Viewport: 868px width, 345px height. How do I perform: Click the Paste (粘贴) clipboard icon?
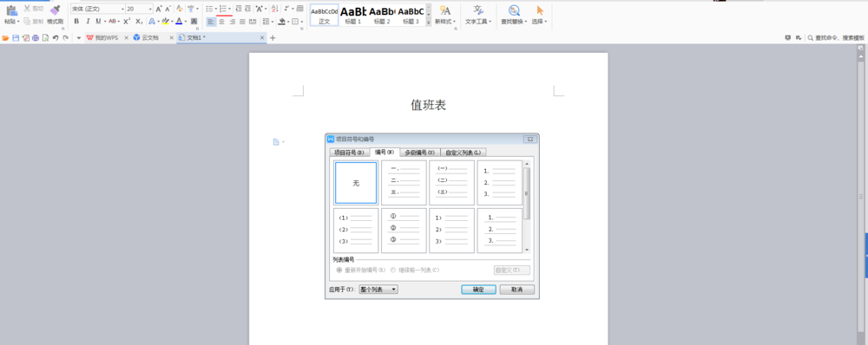pyautogui.click(x=11, y=10)
